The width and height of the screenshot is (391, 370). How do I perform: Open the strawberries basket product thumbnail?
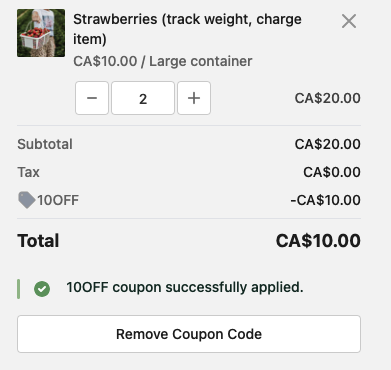click(x=41, y=33)
